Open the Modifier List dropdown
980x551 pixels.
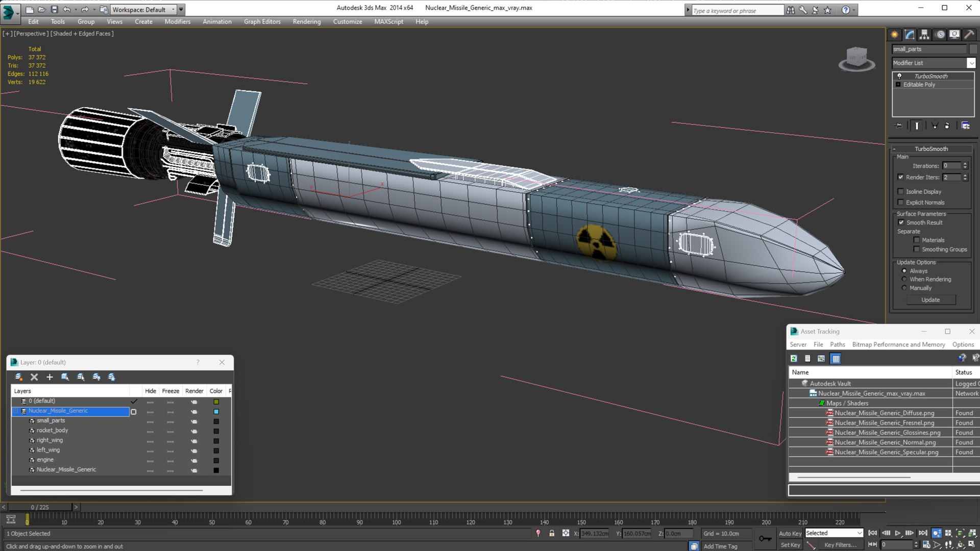coord(971,63)
